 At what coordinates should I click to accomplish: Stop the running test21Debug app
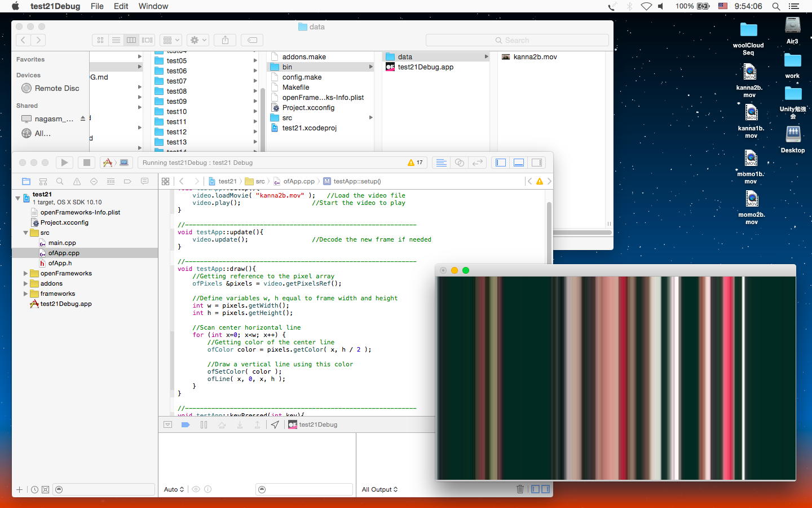coord(86,163)
